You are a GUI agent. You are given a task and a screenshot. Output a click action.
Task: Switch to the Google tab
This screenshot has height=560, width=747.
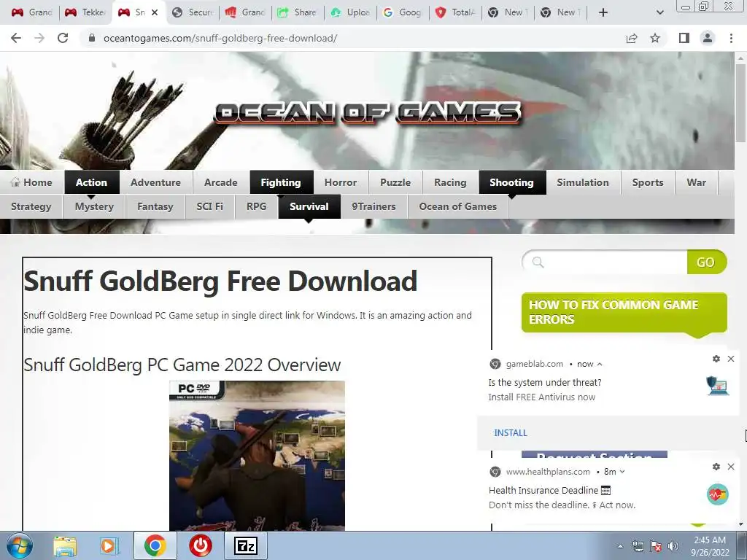pyautogui.click(x=403, y=12)
